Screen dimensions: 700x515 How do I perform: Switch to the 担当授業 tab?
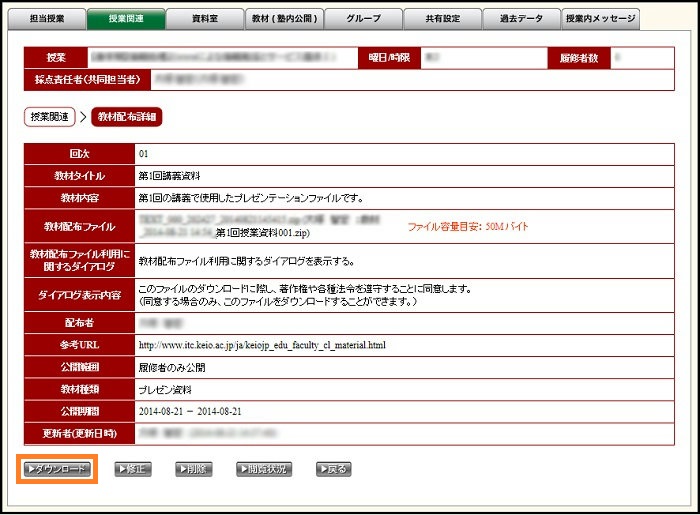point(46,18)
